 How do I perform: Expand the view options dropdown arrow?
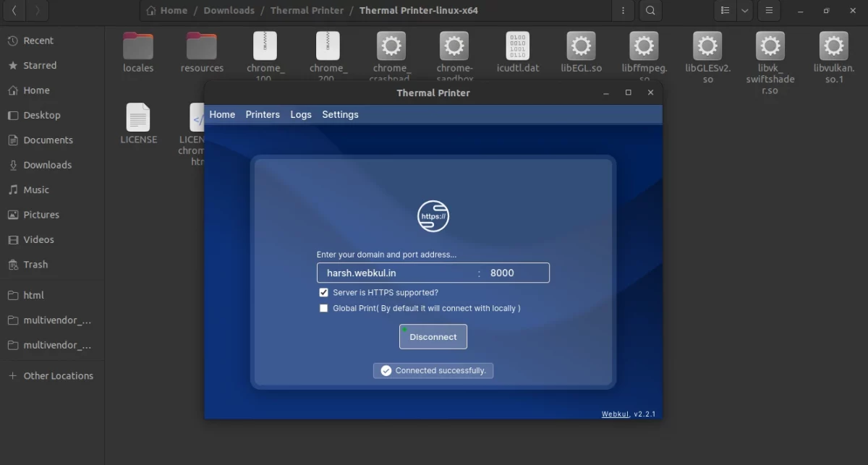pos(744,11)
